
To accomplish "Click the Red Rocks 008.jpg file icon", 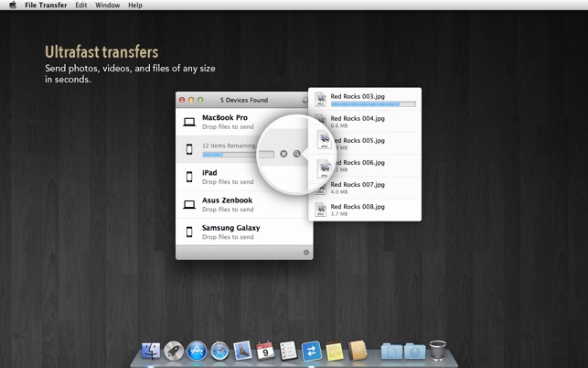I will pyautogui.click(x=321, y=210).
